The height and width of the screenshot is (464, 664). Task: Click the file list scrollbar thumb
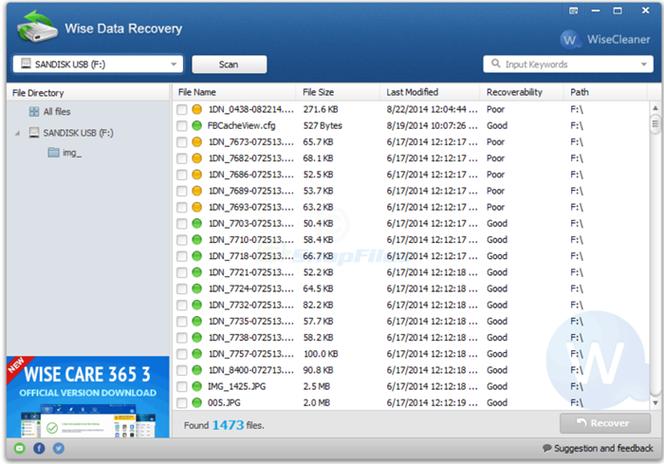655,124
